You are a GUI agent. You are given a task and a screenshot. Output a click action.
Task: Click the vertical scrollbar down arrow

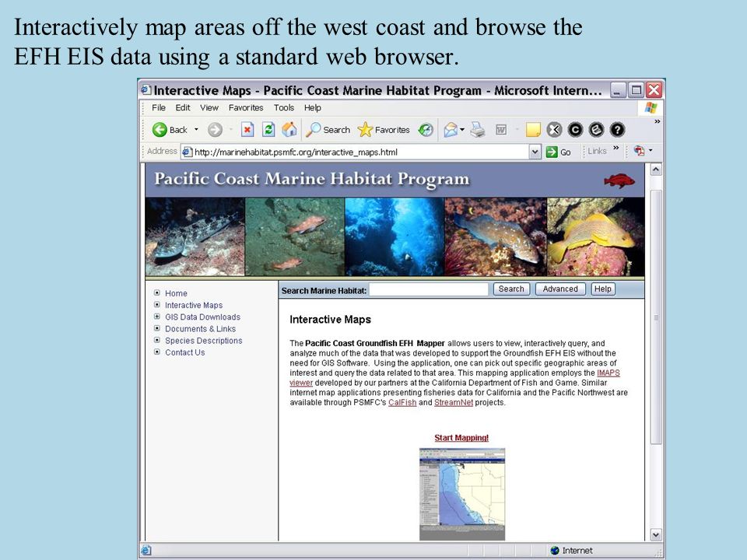pos(656,535)
